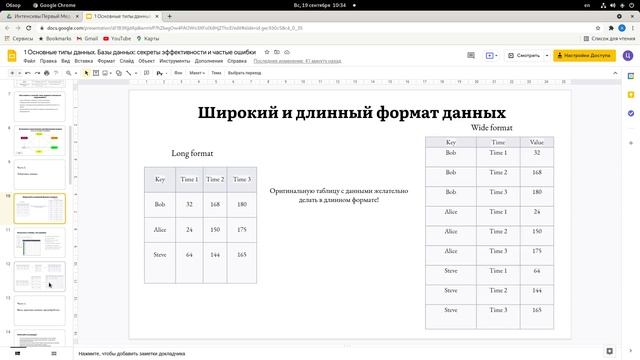Open the Формат menu
Viewport: 640px width, 360px height.
click(106, 61)
